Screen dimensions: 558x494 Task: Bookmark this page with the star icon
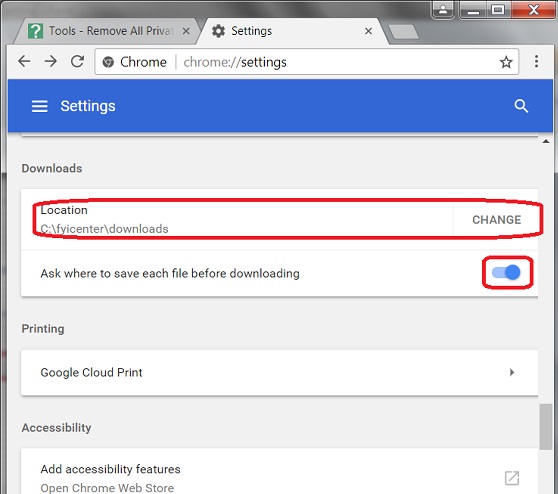coord(506,62)
